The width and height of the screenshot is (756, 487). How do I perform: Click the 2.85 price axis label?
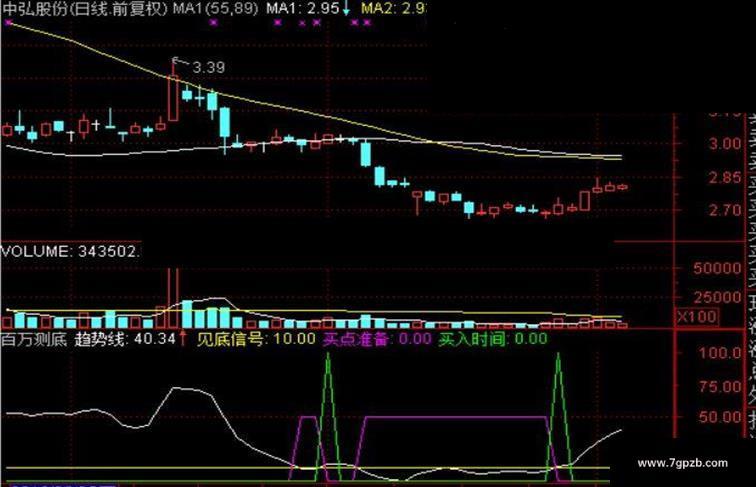point(725,177)
